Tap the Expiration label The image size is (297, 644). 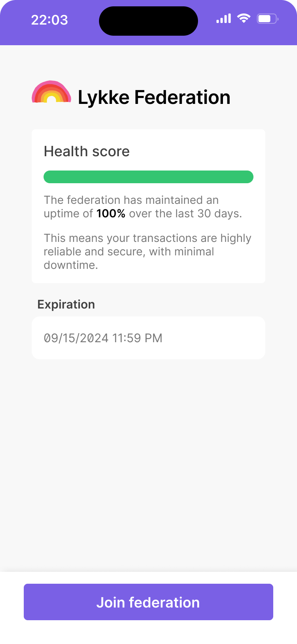point(66,305)
